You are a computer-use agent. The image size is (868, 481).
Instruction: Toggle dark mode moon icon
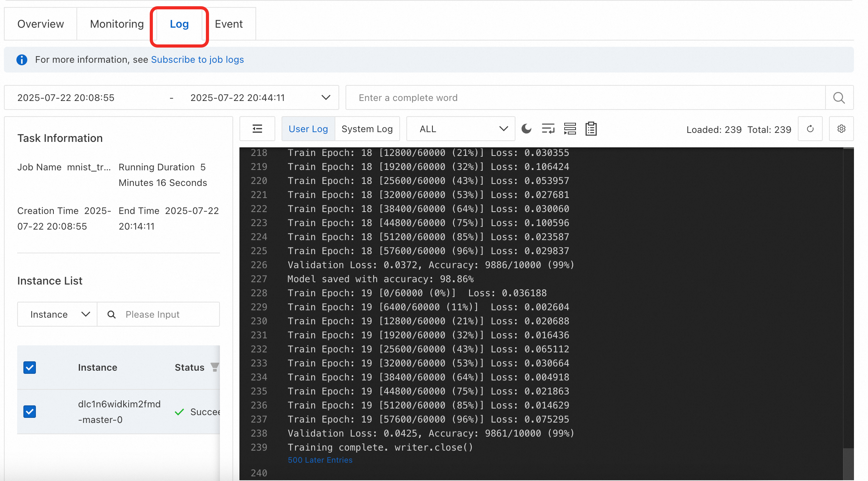click(x=526, y=129)
